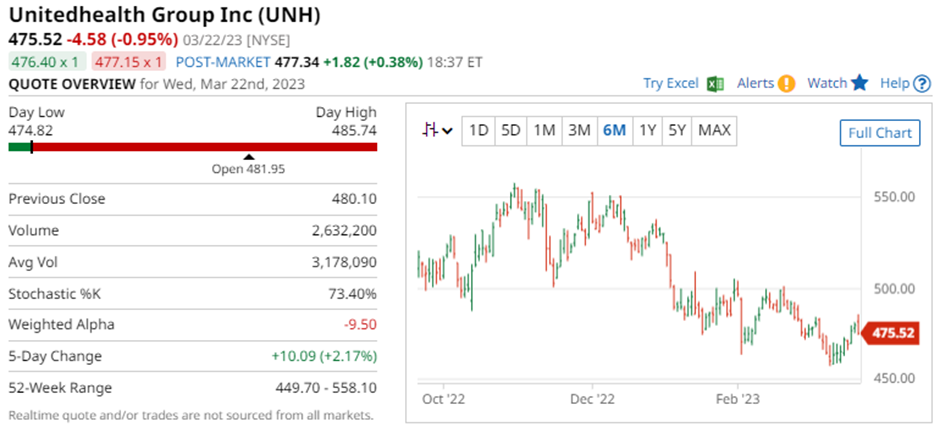Click the blue Watch star icon
Image resolution: width=940 pixels, height=433 pixels.
860,83
